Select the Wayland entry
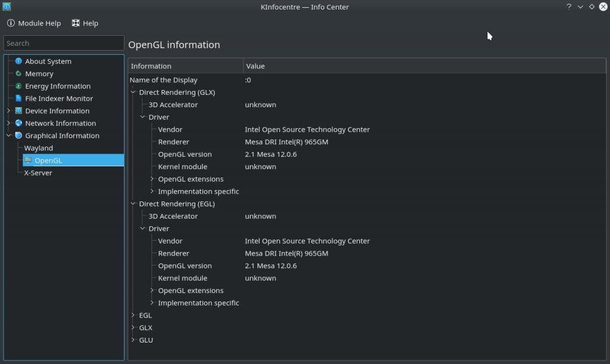 [x=38, y=148]
